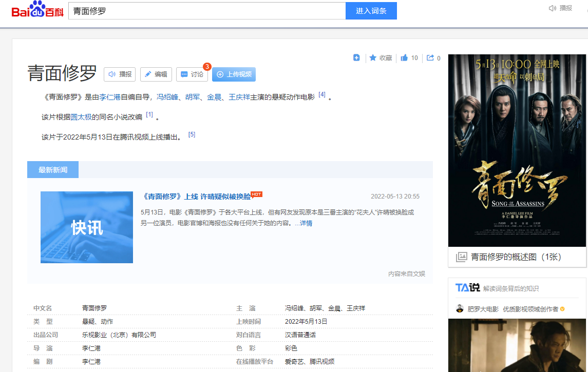Click the search box containing 青面修罗
Viewport: 588px width, 372px height.
[x=207, y=11]
